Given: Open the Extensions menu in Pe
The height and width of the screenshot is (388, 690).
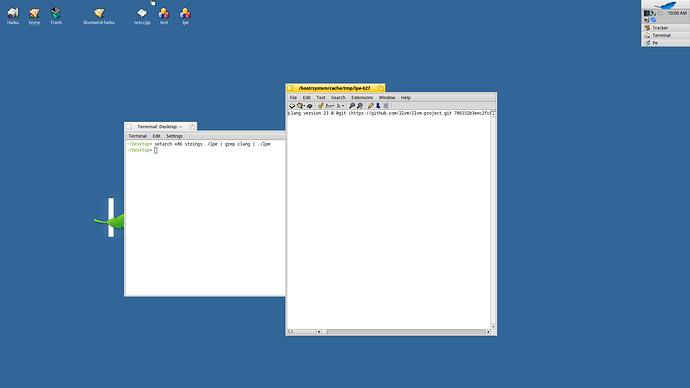Looking at the screenshot, I should [x=362, y=98].
